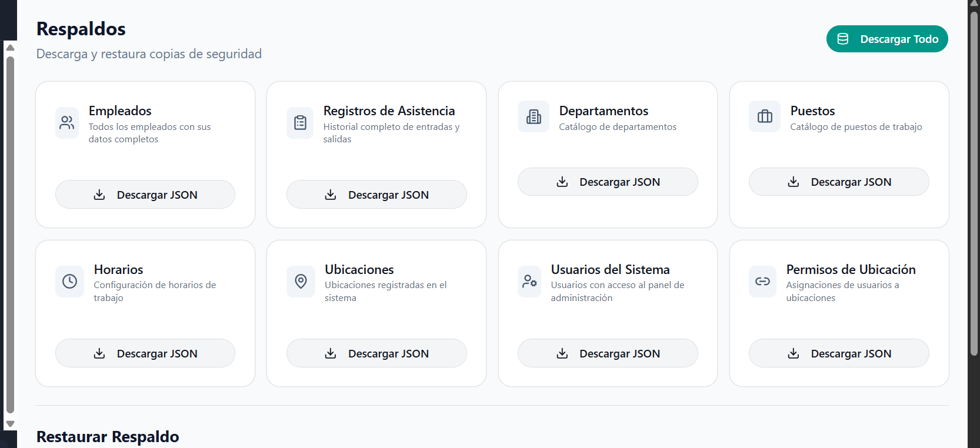This screenshot has height=448, width=980.
Task: Click the Ubicaciones map pin icon
Action: (301, 282)
